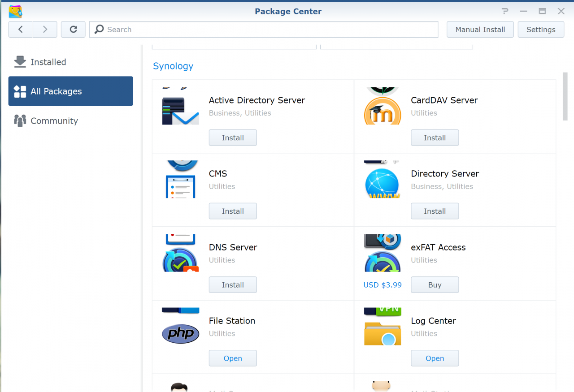Click the Log Center folder icon
This screenshot has height=392, width=574.
coord(383,334)
